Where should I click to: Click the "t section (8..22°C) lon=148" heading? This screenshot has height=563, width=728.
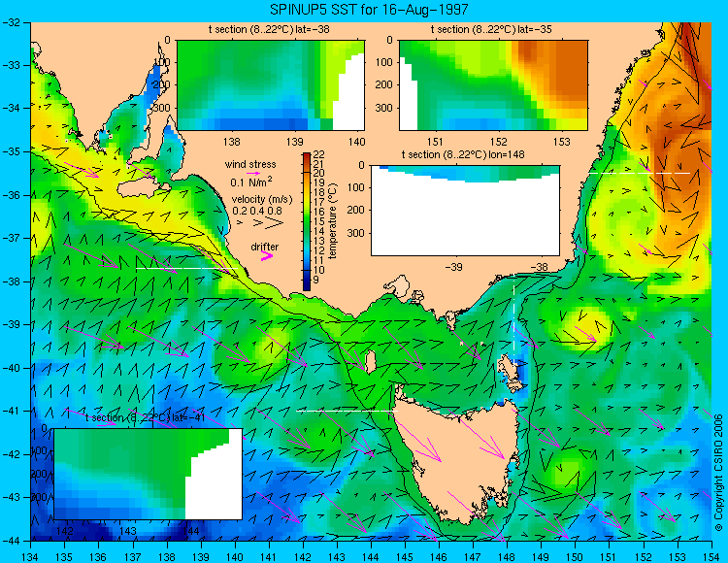(463, 154)
